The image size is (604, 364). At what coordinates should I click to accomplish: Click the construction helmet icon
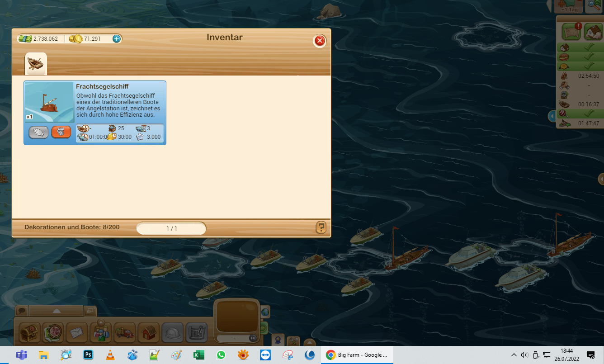(172, 333)
